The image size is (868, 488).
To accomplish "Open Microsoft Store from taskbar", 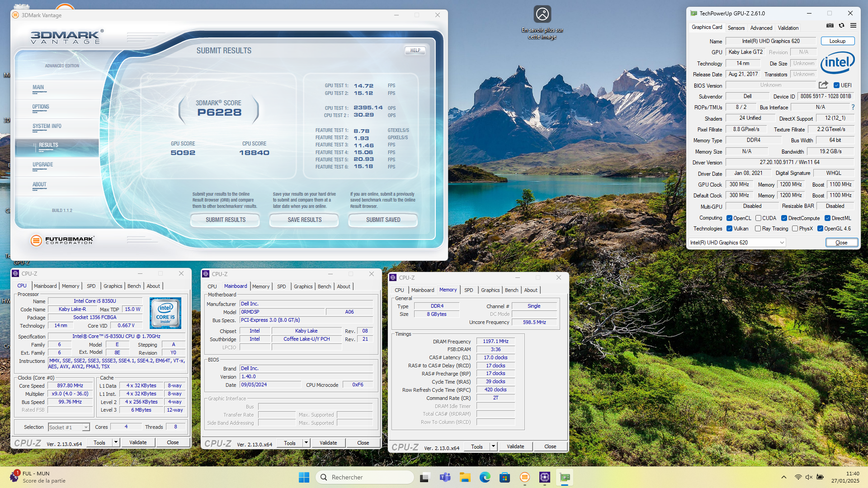I will coord(505,477).
